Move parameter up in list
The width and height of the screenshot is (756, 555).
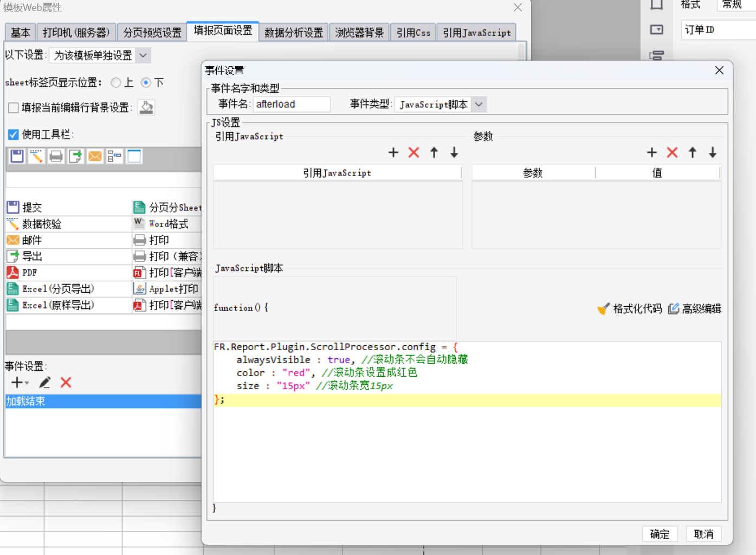coord(693,153)
